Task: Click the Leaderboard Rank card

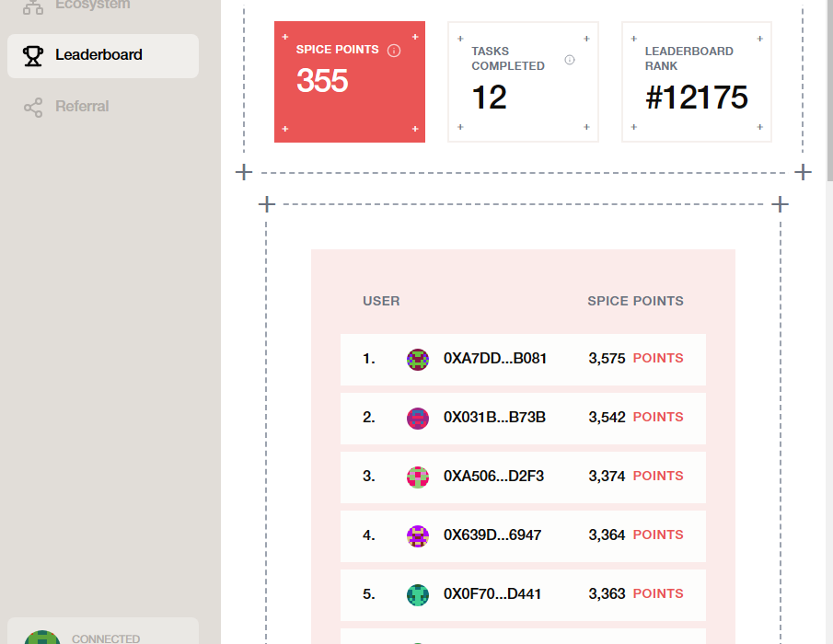Action: tap(697, 82)
